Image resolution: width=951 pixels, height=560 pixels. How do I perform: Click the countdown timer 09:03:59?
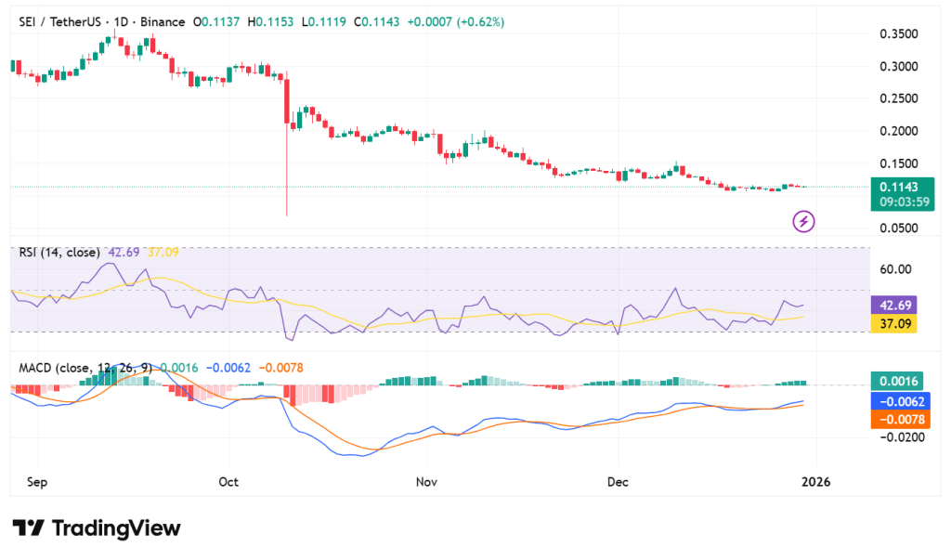click(905, 202)
